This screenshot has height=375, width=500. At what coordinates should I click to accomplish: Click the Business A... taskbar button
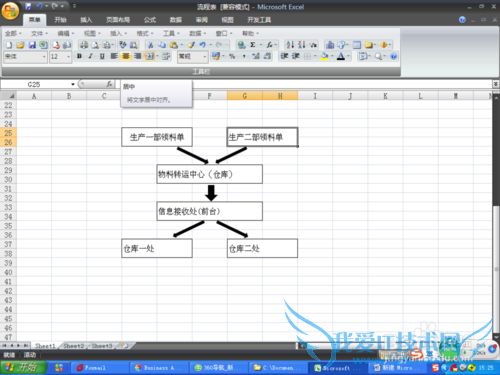pyautogui.click(x=159, y=368)
